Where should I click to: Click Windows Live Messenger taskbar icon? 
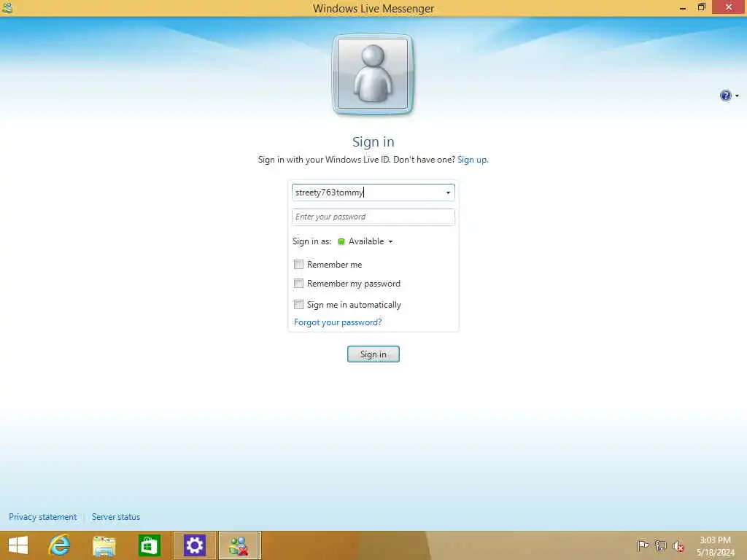(239, 545)
